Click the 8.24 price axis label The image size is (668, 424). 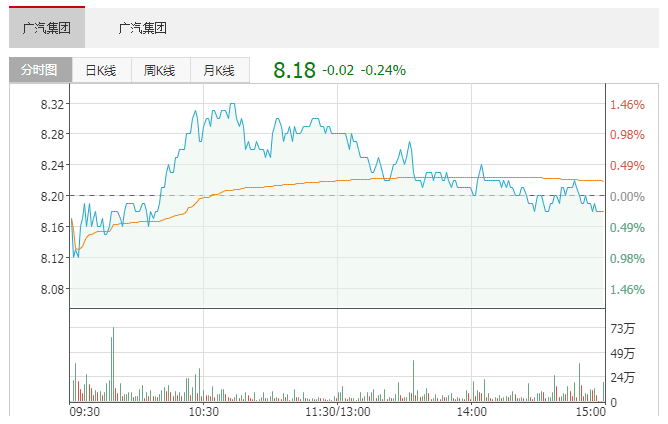[52, 165]
